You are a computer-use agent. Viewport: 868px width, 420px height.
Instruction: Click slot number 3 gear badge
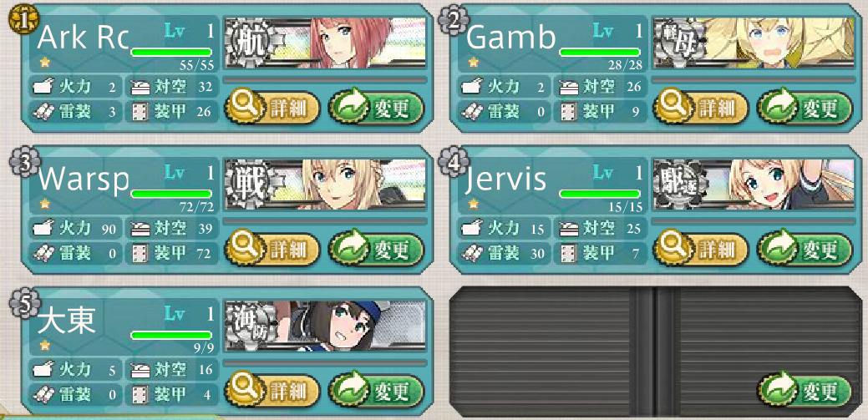[23, 161]
